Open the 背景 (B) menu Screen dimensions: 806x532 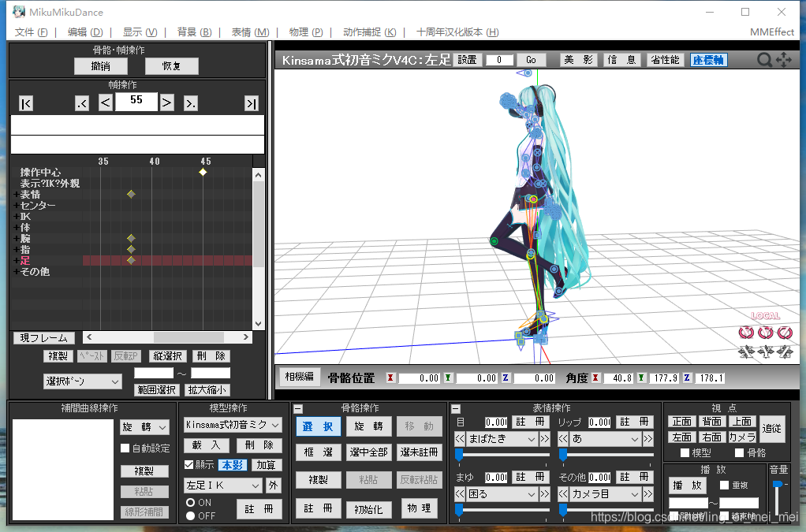[x=194, y=32]
